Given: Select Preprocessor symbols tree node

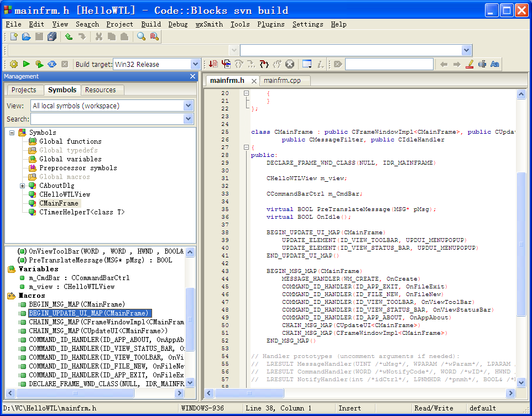Looking at the screenshot, I should pyautogui.click(x=78, y=168).
